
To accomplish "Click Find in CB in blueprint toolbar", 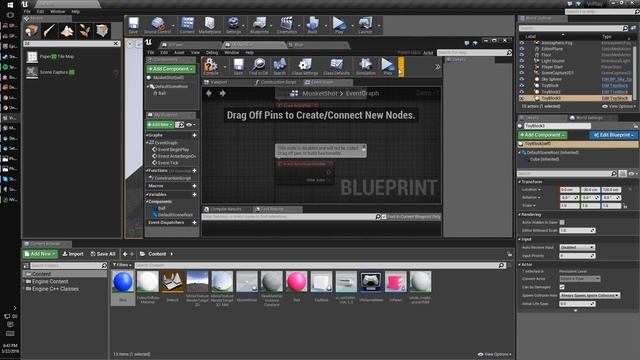I will 258,67.
